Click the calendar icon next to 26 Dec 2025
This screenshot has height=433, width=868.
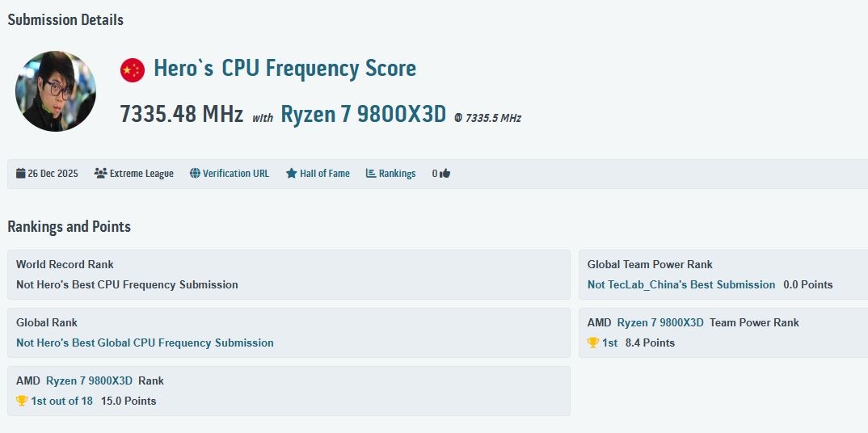point(20,174)
